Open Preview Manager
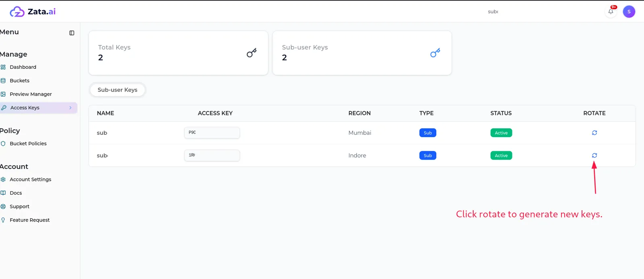This screenshot has width=644, height=279. click(31, 94)
